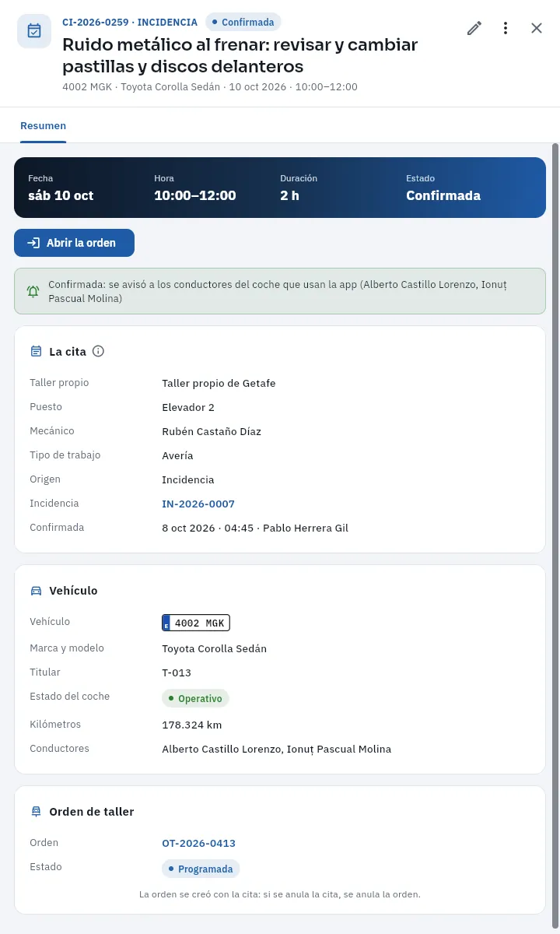Click the Operativo status chip
560x934 pixels.
pyautogui.click(x=195, y=698)
